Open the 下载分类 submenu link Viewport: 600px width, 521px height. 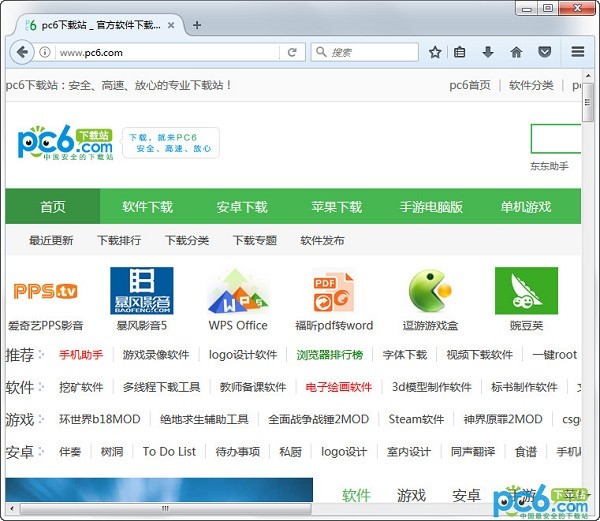(x=187, y=240)
